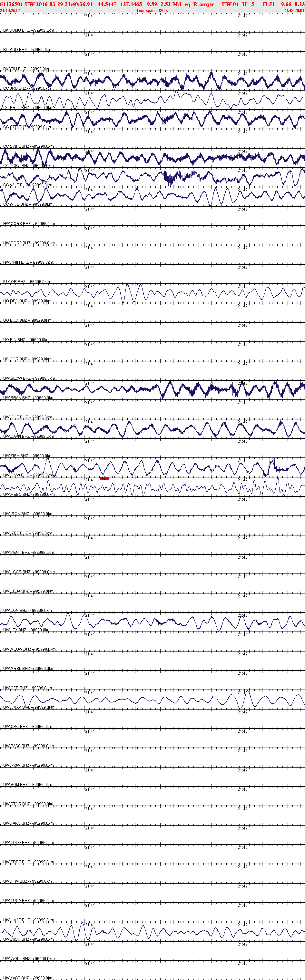Select the HW.CCRK BHZ channel label
The height and width of the screenshot is (980, 305).
click(29, 224)
